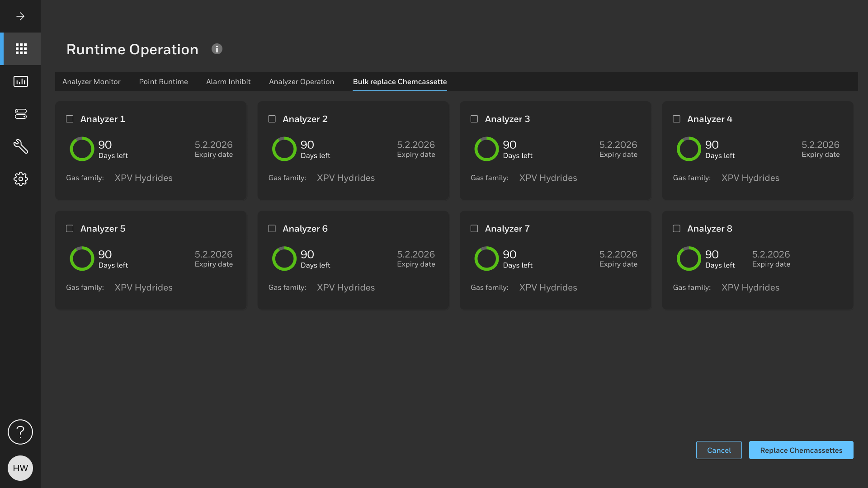The height and width of the screenshot is (488, 868).
Task: Click the Cancel button
Action: pyautogui.click(x=719, y=450)
